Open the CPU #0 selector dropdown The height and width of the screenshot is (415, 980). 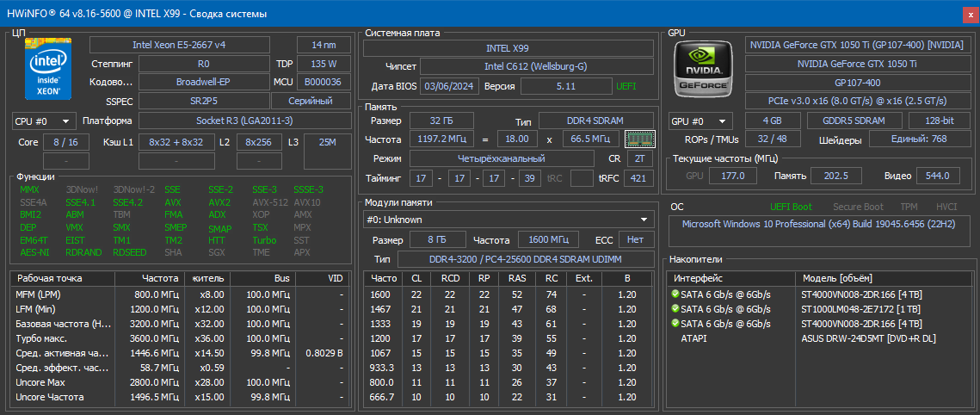[44, 121]
